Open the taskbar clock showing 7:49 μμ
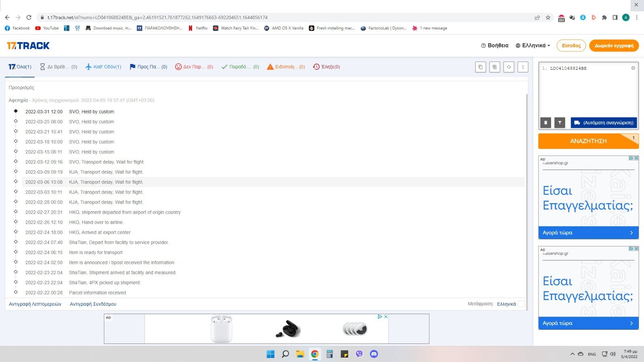The image size is (644, 362). tap(630, 354)
